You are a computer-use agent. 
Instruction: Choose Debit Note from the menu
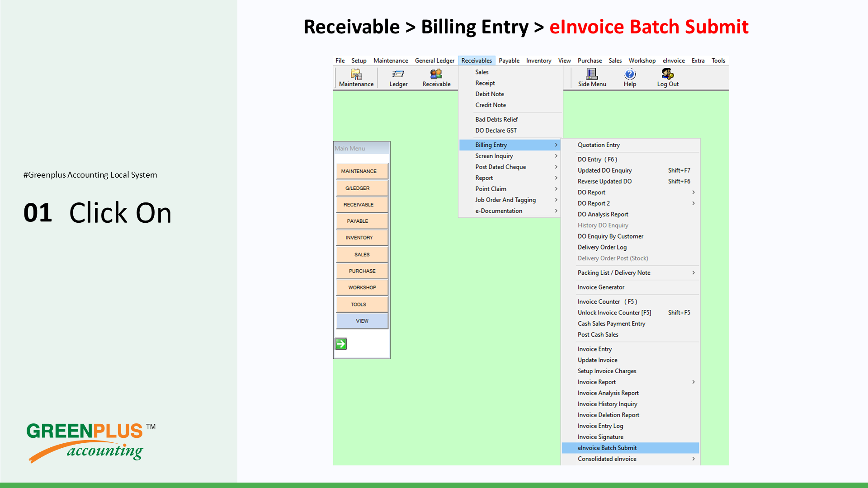(510, 94)
